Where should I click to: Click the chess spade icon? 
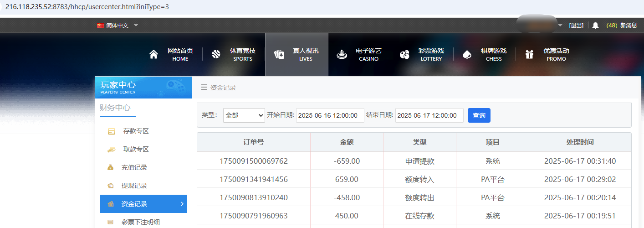tap(467, 55)
